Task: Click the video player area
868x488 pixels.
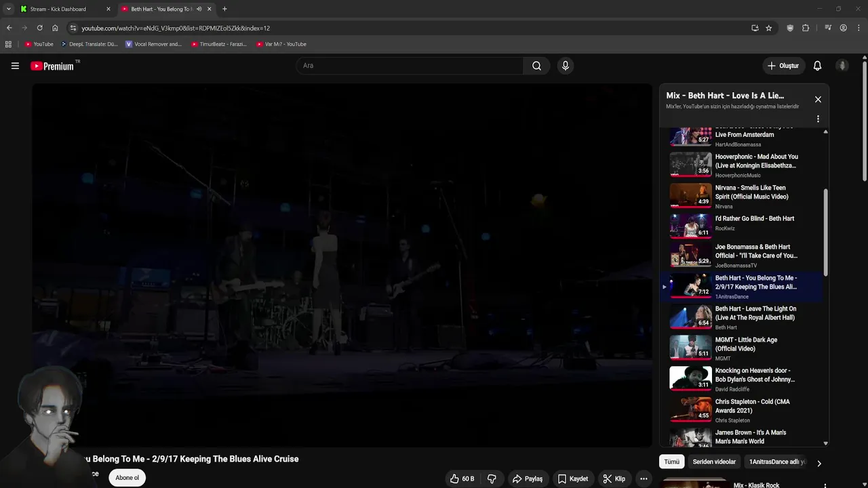Action: point(342,264)
